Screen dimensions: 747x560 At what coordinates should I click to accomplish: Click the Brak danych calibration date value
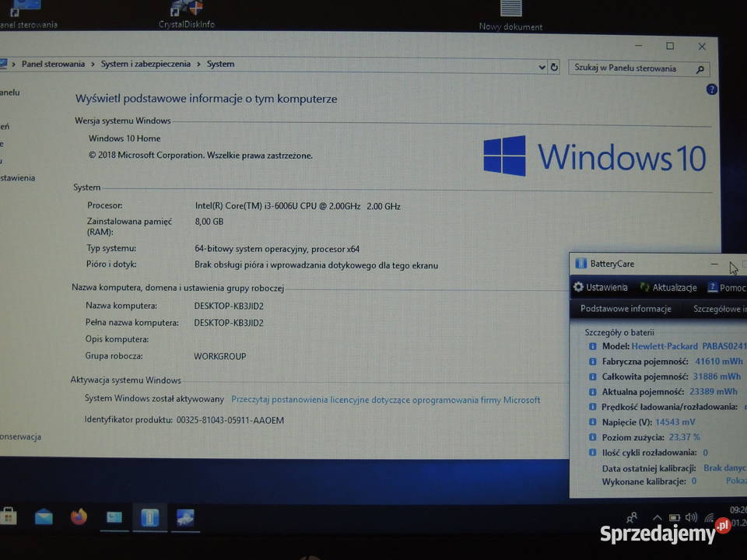pos(724,468)
